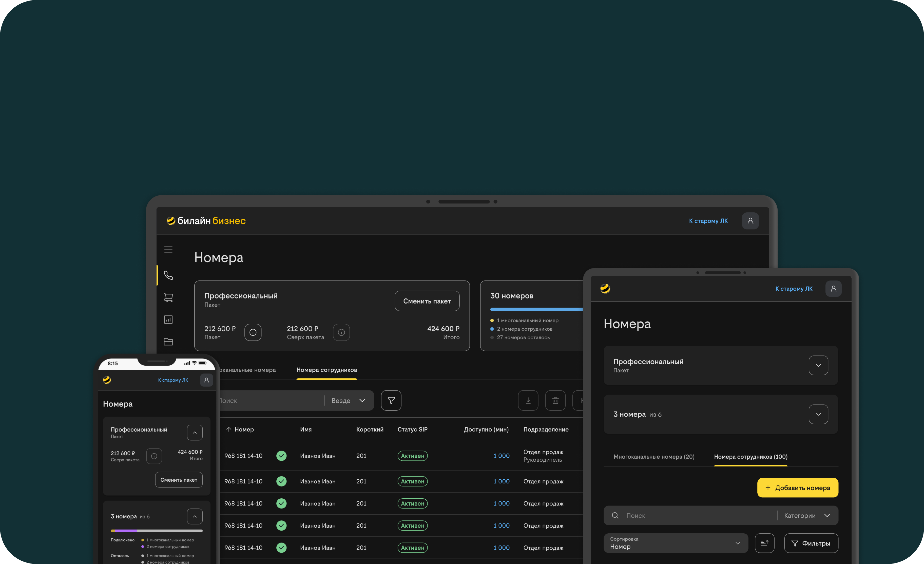Viewport: 924px width, 564px height.
Task: Expand the 3 номера из 6 card on tablet
Action: (818, 414)
